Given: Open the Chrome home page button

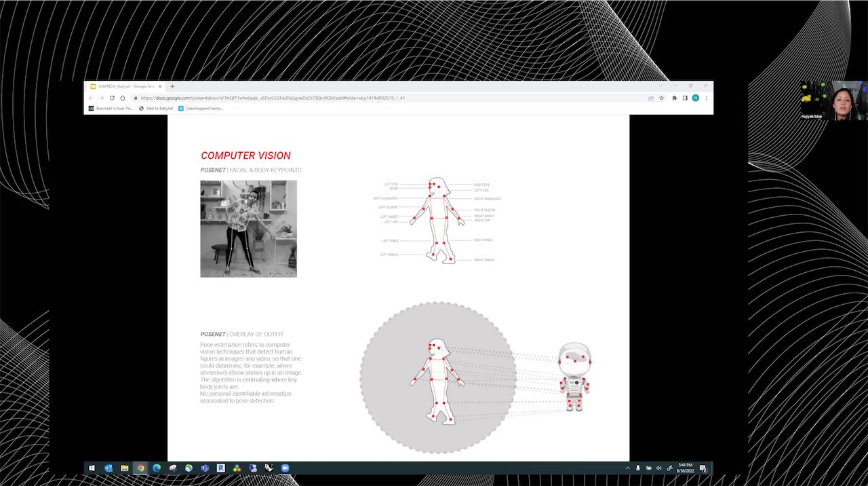Looking at the screenshot, I should pyautogui.click(x=123, y=98).
